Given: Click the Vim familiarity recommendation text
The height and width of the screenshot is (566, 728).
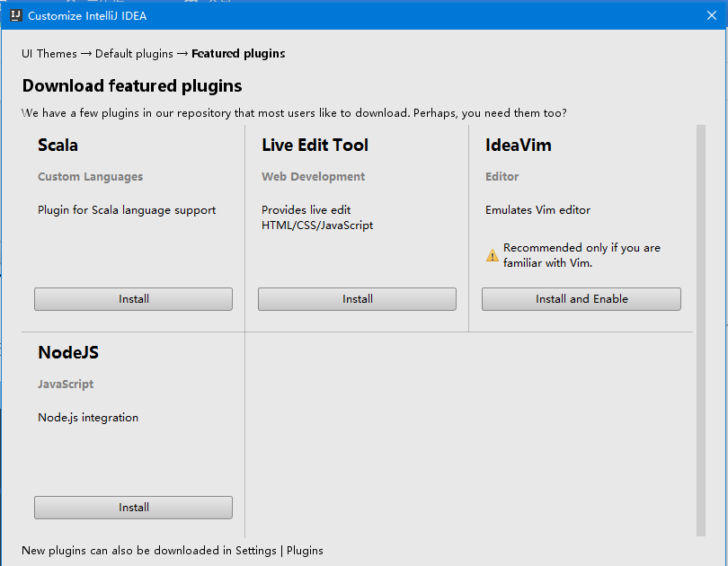Looking at the screenshot, I should point(582,255).
